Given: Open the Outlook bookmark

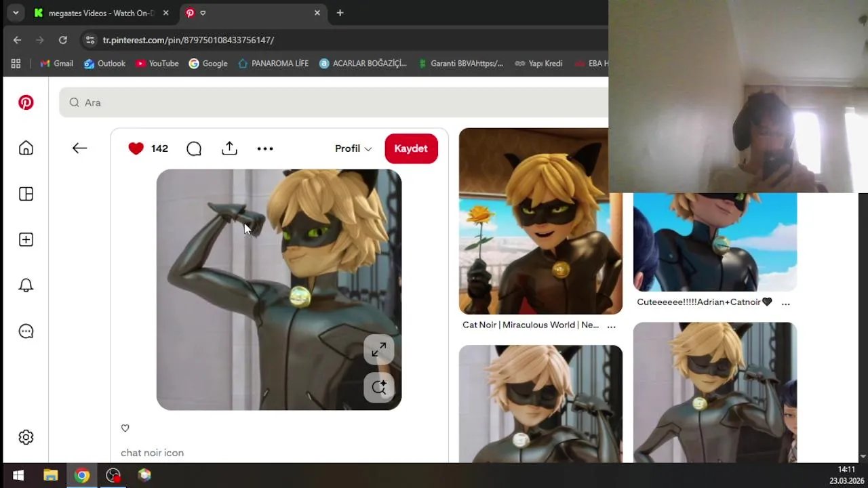Looking at the screenshot, I should point(105,63).
